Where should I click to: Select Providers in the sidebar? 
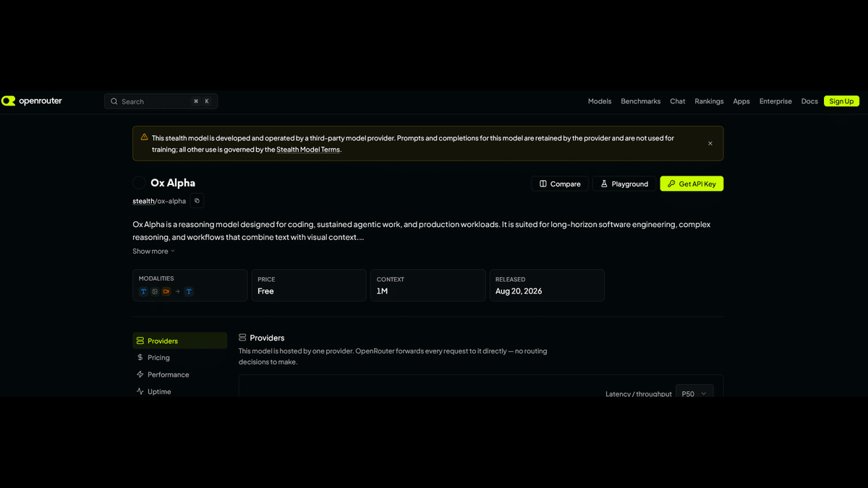point(179,341)
